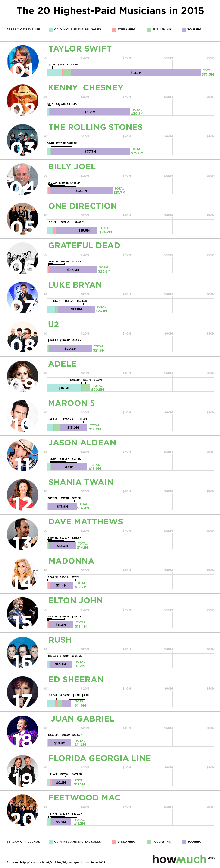This screenshot has width=220, height=868.
Task: Select the Madonna name heading
Action: tap(71, 561)
